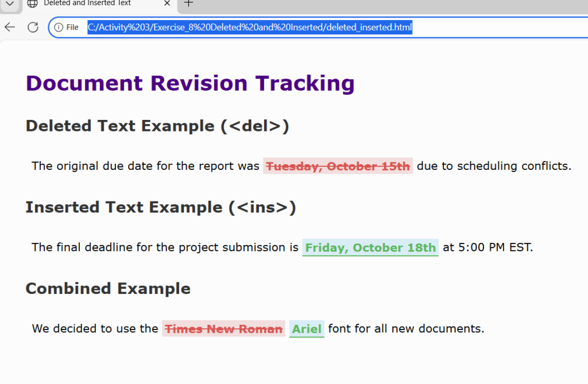Click the 'at 5:00 PM EST.' text
Viewport: 588px width, 384px height.
[x=488, y=248]
